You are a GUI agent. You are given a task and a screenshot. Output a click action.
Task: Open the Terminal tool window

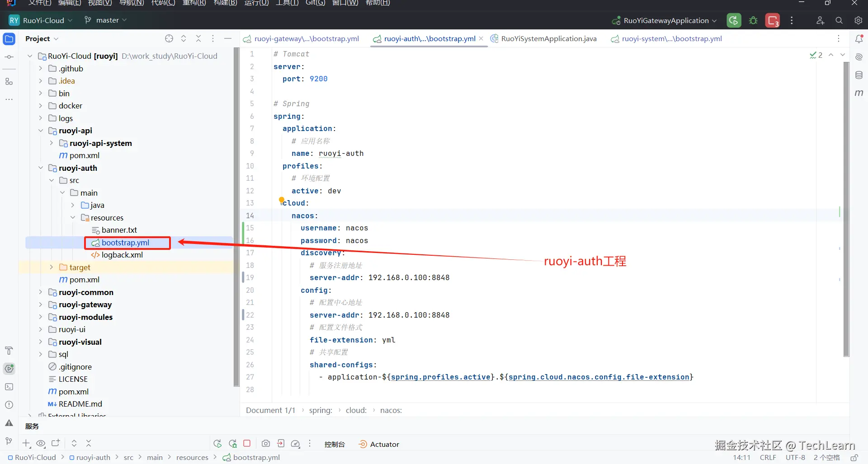(9, 387)
